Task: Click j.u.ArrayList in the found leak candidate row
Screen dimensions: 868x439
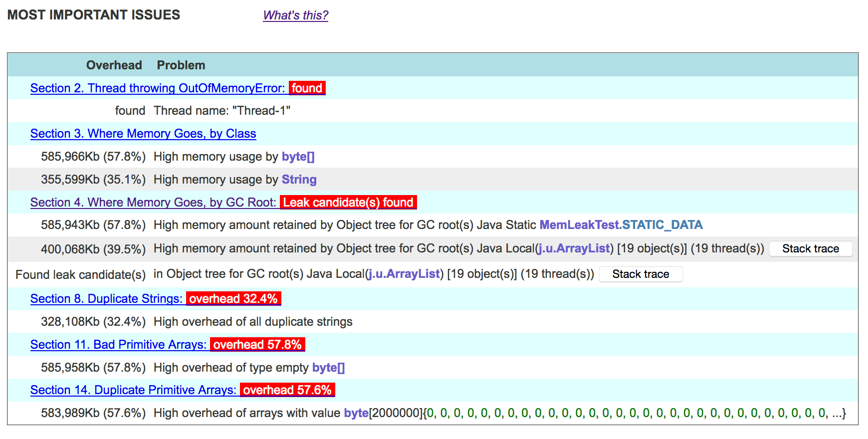Action: tap(404, 274)
